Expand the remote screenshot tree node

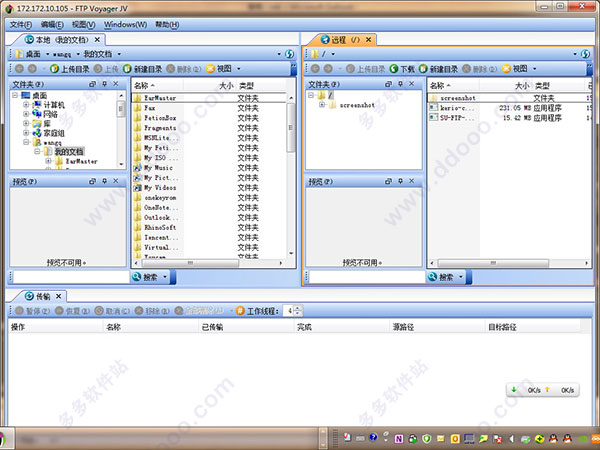tap(322, 104)
